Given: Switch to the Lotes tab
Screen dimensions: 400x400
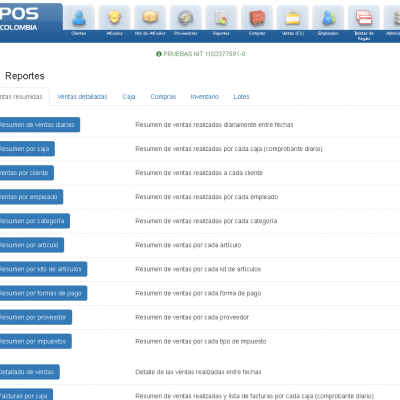Looking at the screenshot, I should coord(241,97).
